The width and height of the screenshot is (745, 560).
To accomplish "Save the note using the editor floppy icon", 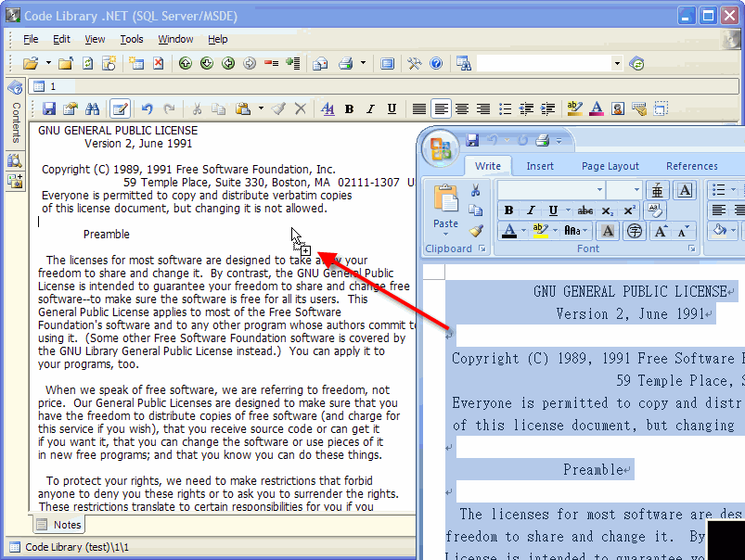I will pos(49,109).
